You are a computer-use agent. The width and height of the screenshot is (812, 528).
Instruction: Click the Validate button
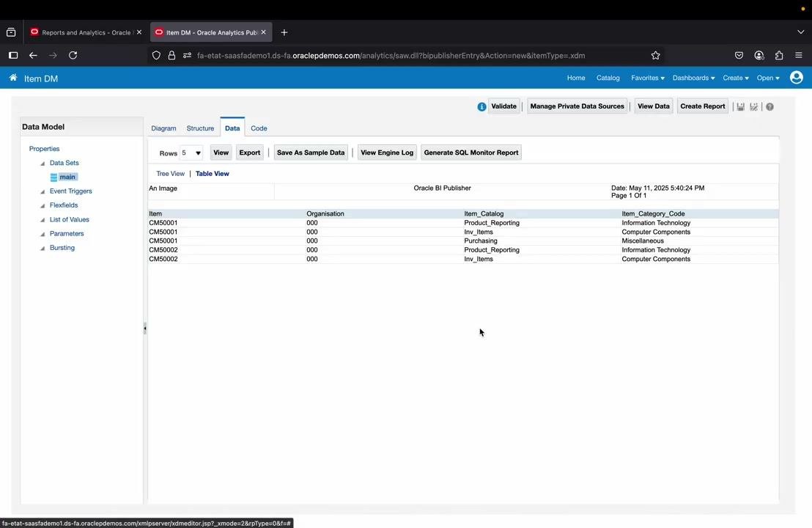504,106
